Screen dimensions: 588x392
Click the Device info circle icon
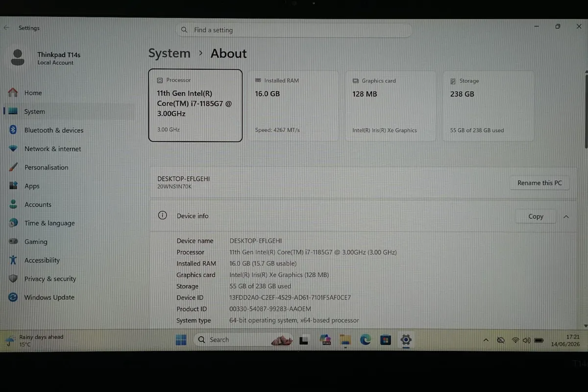[x=163, y=216]
